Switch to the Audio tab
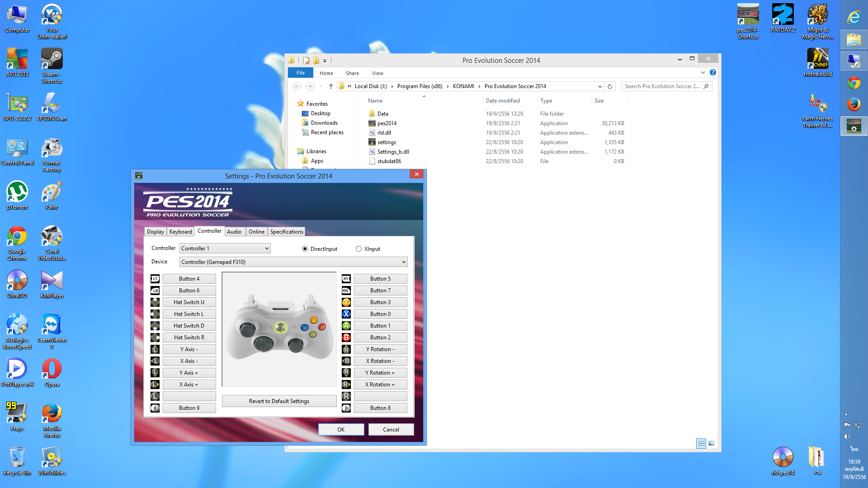 click(x=234, y=232)
